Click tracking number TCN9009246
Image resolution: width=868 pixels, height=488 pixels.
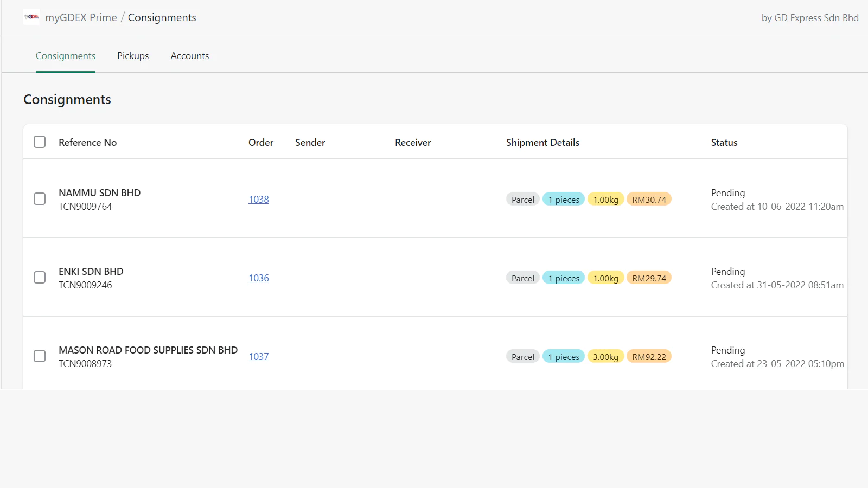tap(85, 285)
